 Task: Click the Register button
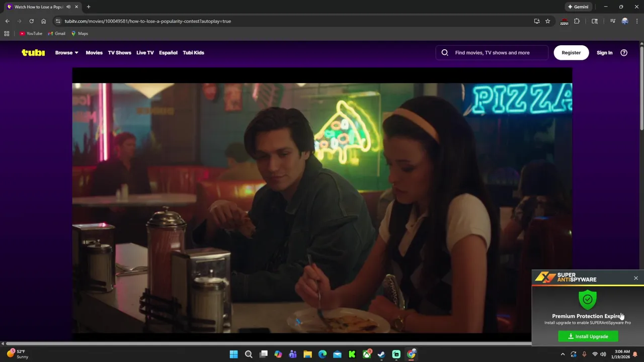click(571, 52)
